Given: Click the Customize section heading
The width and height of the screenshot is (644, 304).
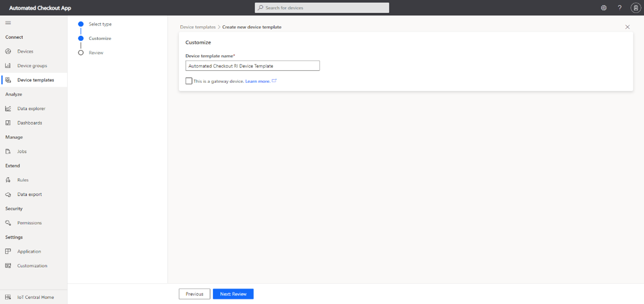Looking at the screenshot, I should point(198,42).
